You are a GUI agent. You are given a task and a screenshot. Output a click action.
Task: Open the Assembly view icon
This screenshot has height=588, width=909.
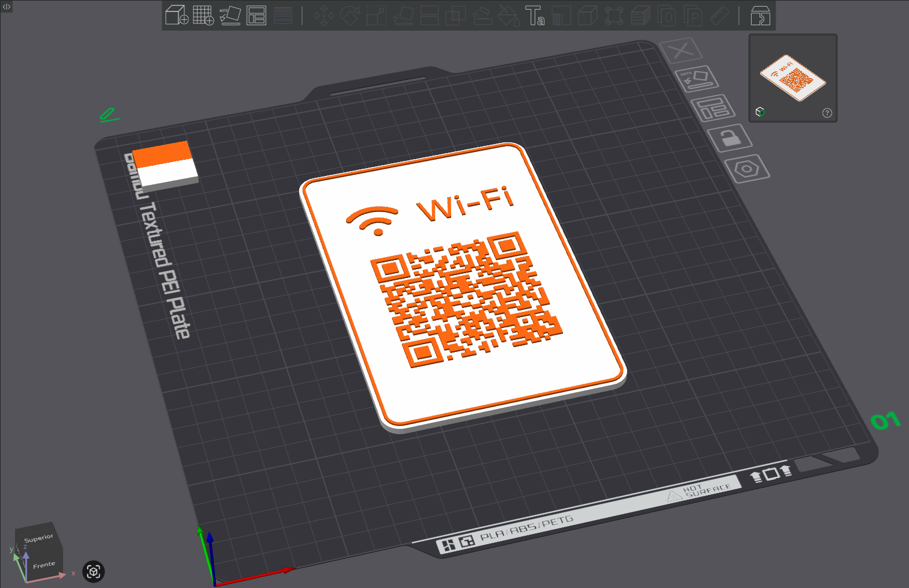click(760, 15)
